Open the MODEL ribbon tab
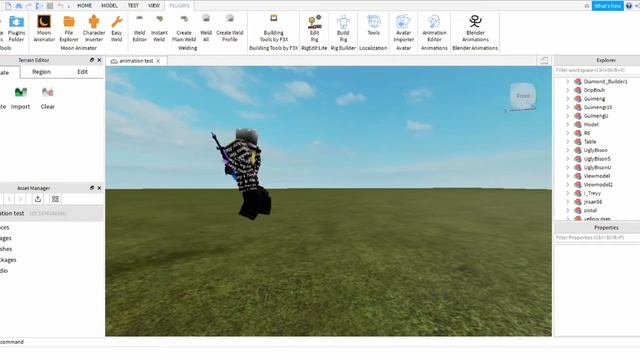The height and width of the screenshot is (360, 640). coord(109,6)
